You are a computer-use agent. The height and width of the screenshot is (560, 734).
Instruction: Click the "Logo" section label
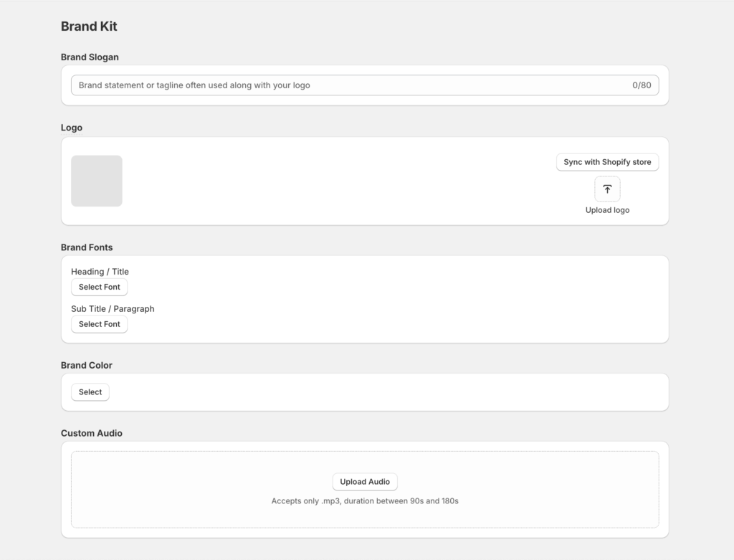(72, 128)
